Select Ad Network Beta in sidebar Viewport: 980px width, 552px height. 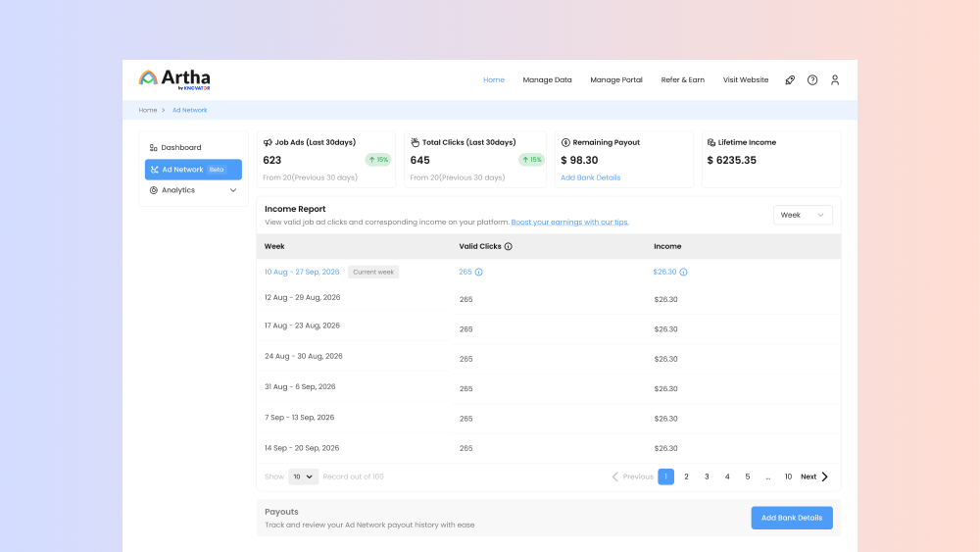coord(193,170)
